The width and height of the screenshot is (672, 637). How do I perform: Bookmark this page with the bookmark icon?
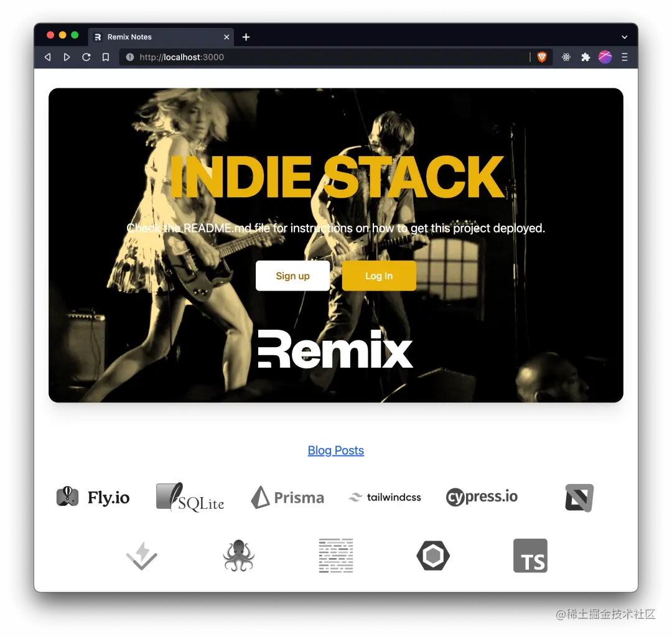click(x=105, y=57)
